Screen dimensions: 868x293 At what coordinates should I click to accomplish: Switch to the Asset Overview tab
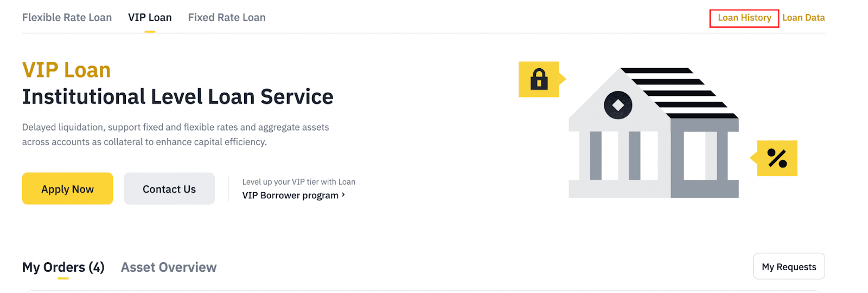169,267
